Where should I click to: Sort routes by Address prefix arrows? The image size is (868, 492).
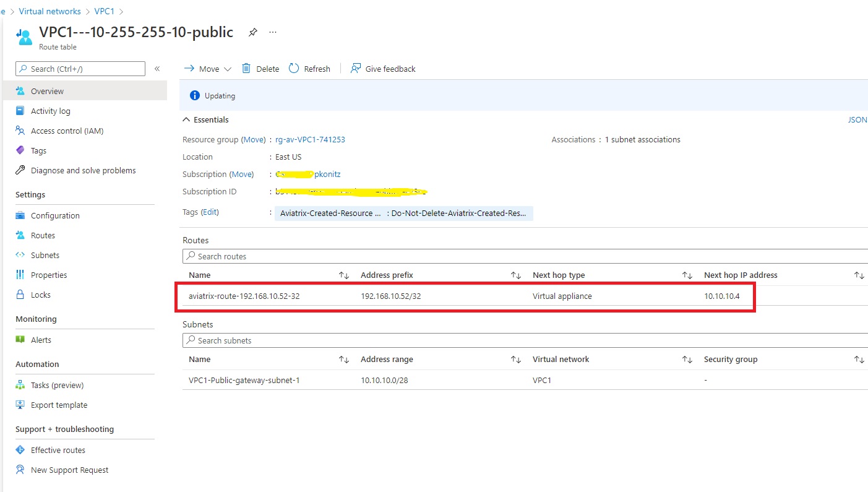point(516,275)
